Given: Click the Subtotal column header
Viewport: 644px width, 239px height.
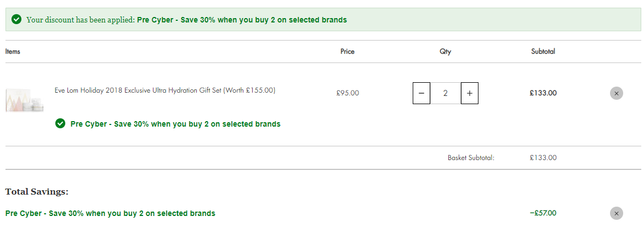Looking at the screenshot, I should [543, 52].
